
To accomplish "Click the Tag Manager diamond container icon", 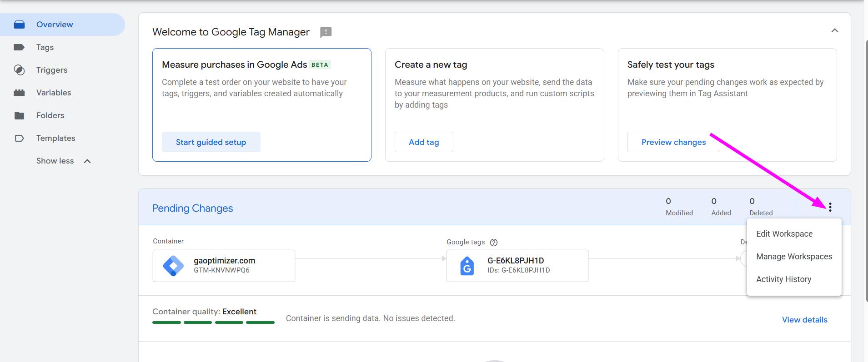I will click(x=173, y=266).
